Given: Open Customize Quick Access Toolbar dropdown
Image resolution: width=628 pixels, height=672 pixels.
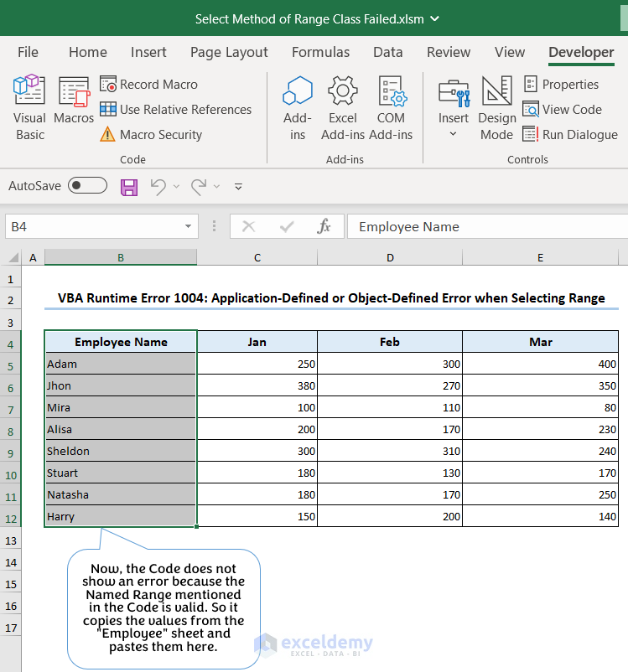Looking at the screenshot, I should pyautogui.click(x=238, y=186).
